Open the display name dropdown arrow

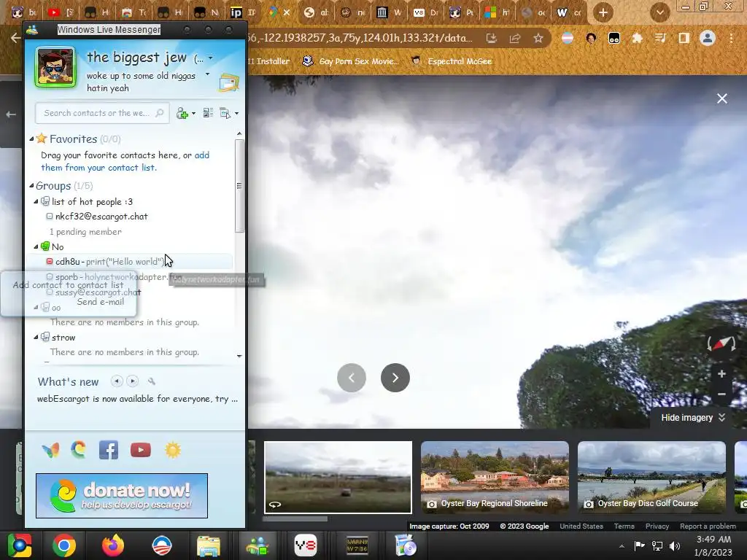[x=211, y=58]
